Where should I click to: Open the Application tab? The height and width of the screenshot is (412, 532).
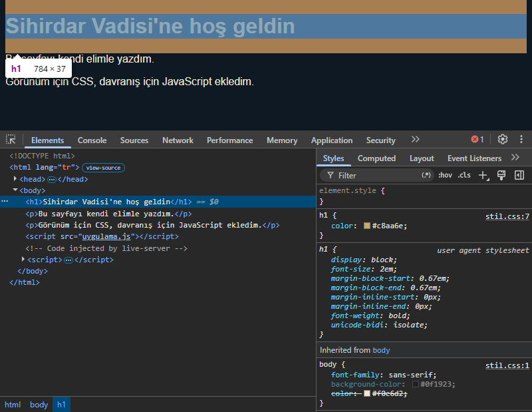click(x=332, y=140)
